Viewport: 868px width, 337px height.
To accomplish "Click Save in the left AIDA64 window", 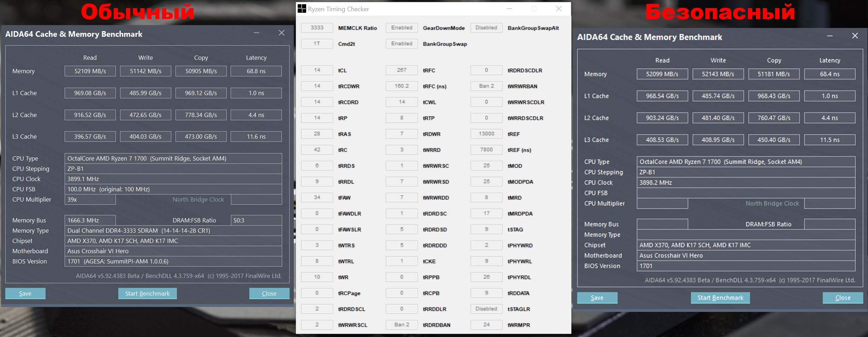I will (25, 294).
